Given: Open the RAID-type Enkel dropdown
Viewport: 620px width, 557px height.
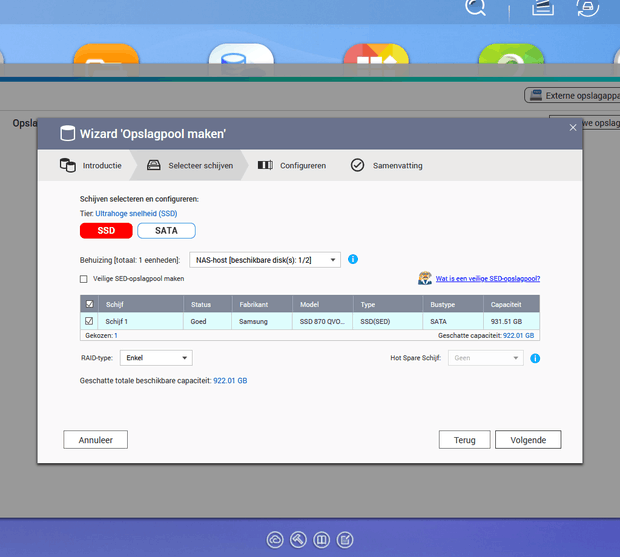Looking at the screenshot, I should (156, 358).
